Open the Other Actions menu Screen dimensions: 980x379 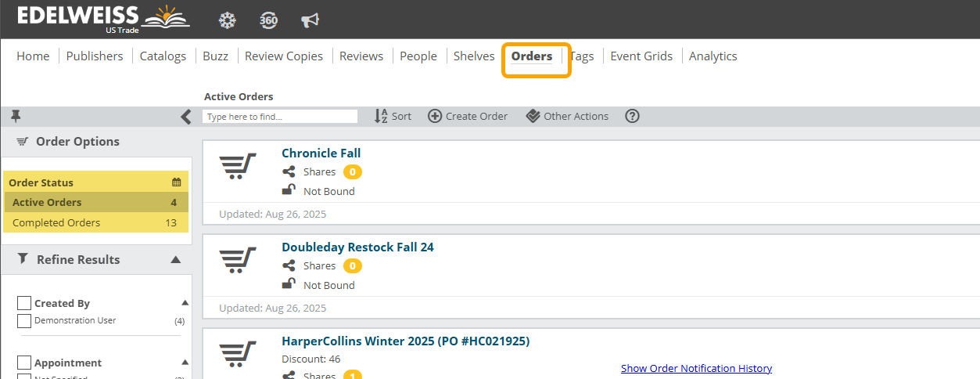(x=567, y=116)
